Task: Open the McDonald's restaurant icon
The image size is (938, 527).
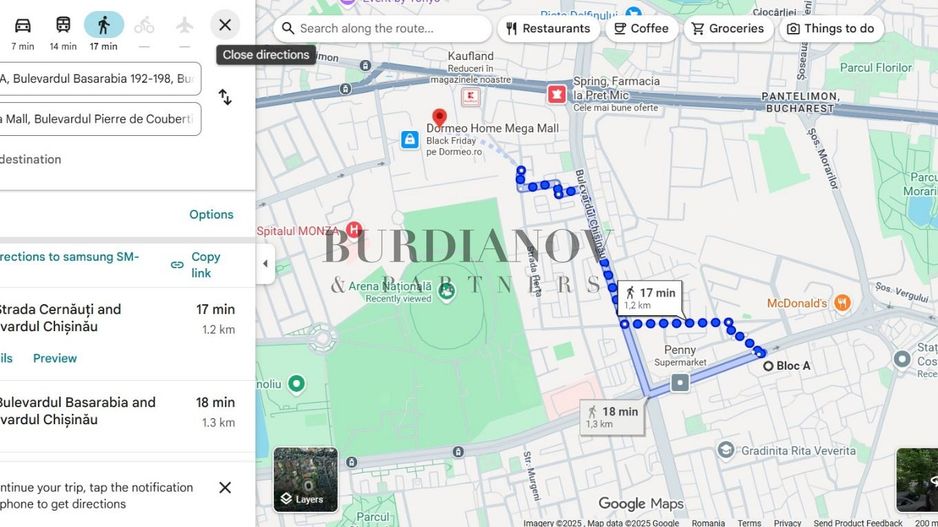Action: (842, 303)
